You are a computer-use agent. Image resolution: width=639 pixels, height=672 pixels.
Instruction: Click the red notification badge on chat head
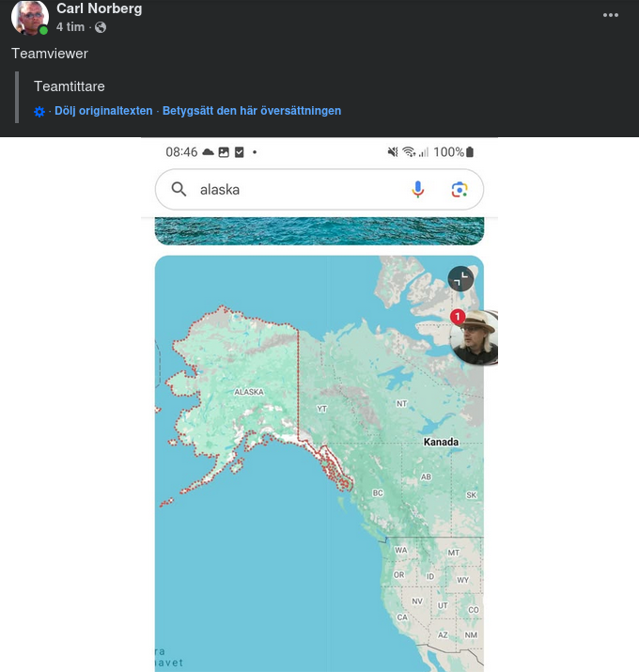(458, 317)
